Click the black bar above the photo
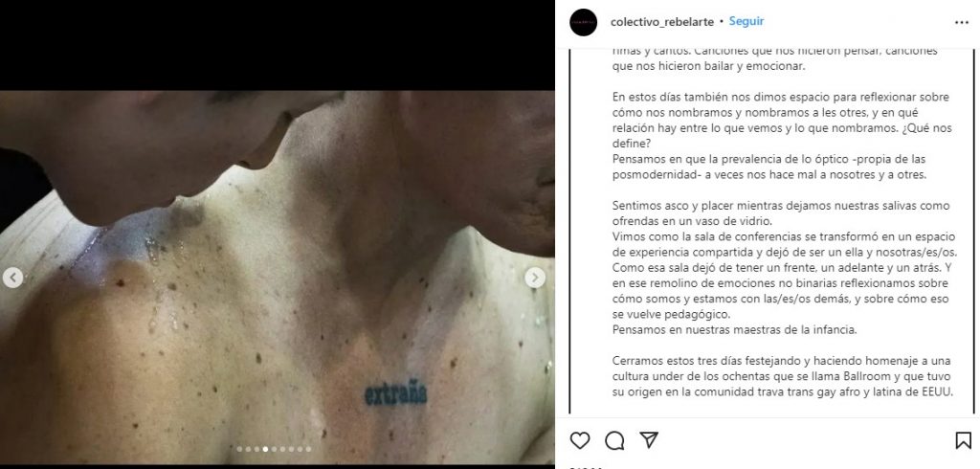This screenshot has width=980, height=469. pos(278,45)
